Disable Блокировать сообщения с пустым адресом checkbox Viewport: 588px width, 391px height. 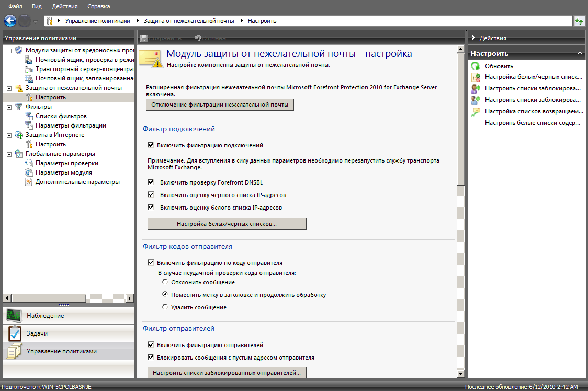point(151,358)
